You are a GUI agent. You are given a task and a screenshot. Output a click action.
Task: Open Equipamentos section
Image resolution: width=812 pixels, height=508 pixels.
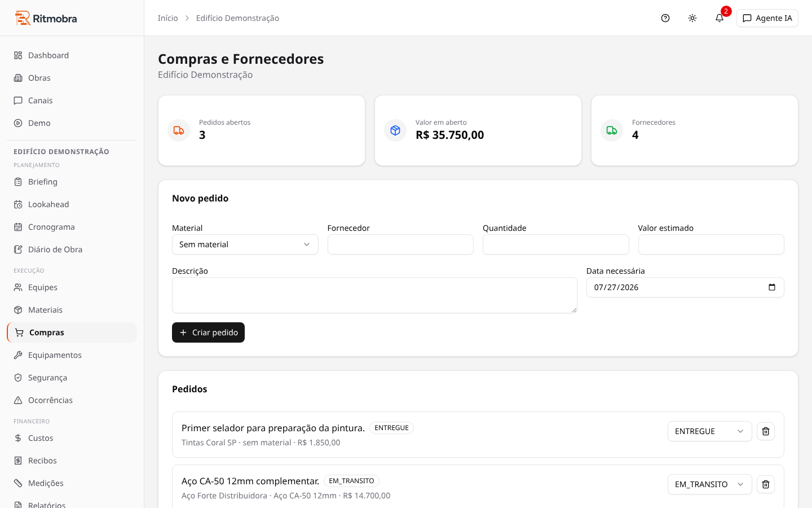(72, 355)
